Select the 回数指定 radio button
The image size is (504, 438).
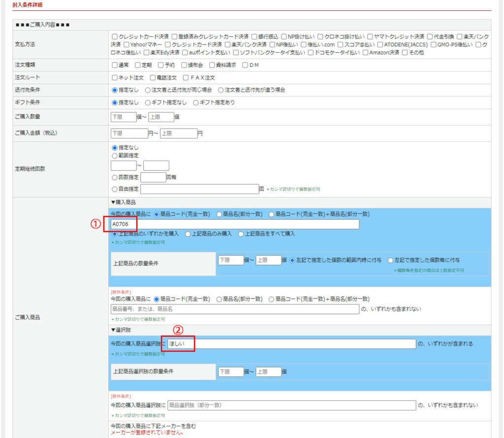tap(115, 178)
